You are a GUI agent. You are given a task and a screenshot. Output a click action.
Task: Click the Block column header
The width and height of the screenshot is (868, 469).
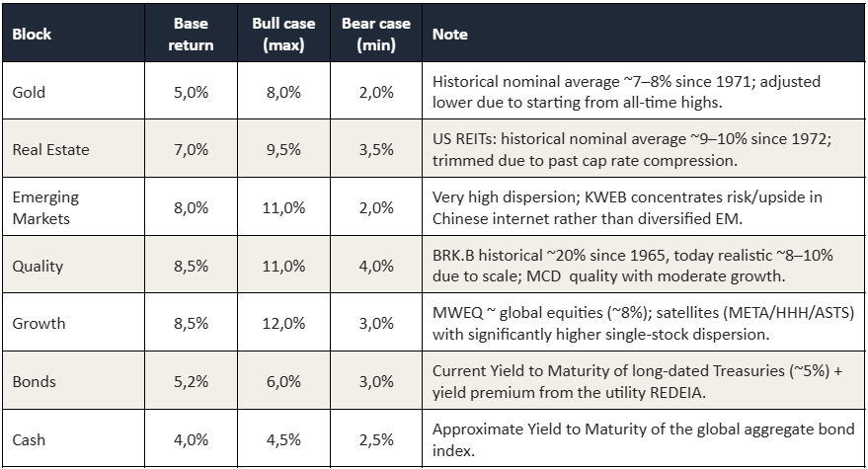tap(74, 34)
